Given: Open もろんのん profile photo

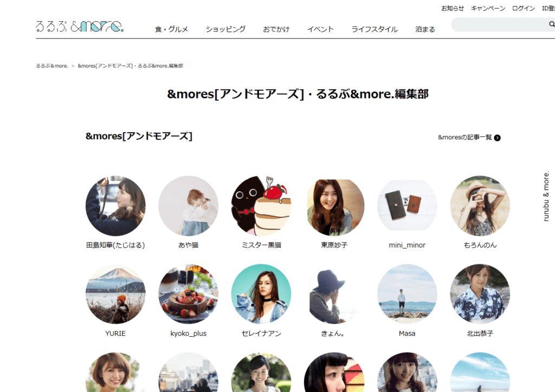Looking at the screenshot, I should (x=480, y=206).
